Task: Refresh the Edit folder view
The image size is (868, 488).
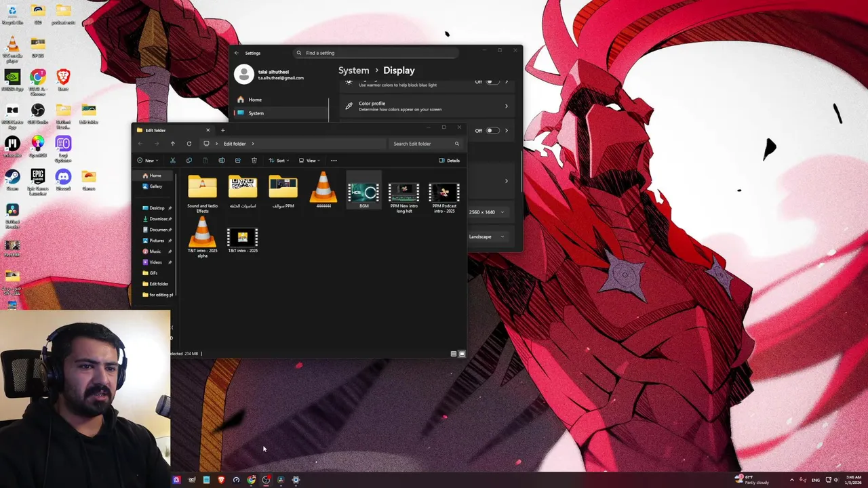Action: [x=189, y=144]
